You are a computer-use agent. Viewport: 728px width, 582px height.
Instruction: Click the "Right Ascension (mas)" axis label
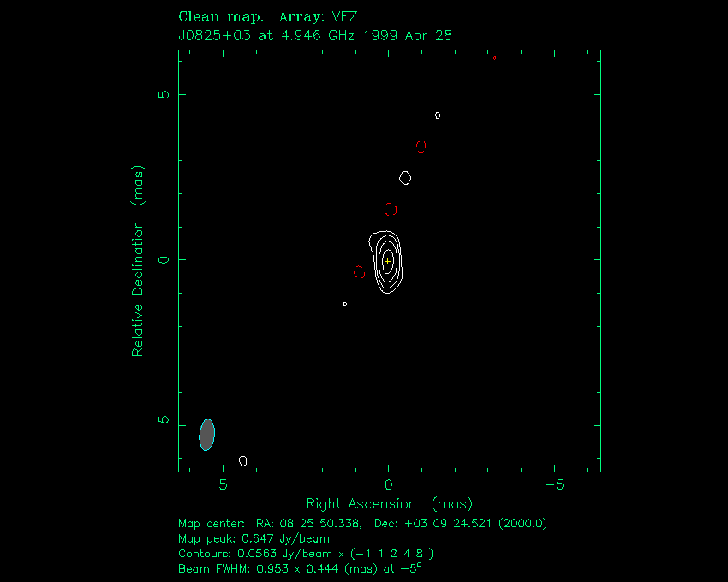pos(390,504)
